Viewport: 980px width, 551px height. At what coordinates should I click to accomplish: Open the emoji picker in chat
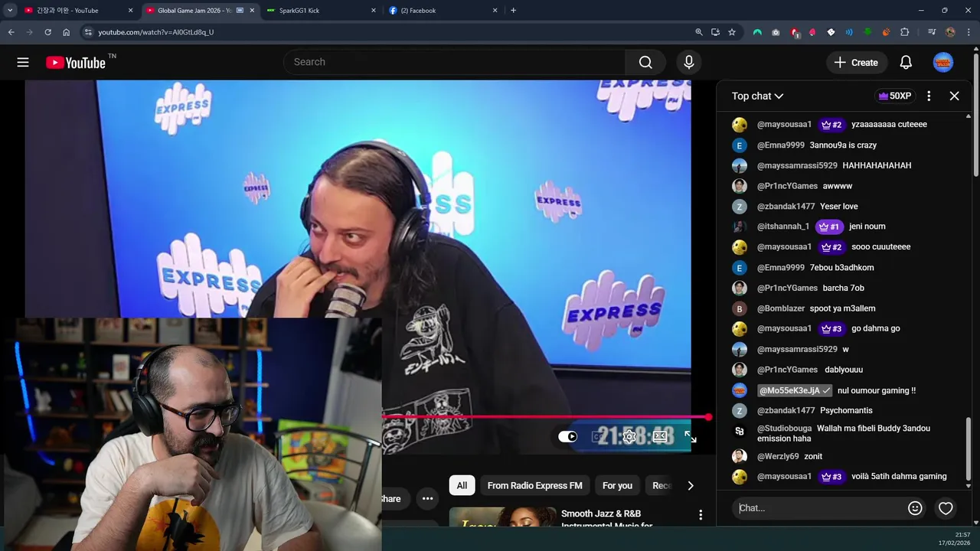[x=915, y=508]
